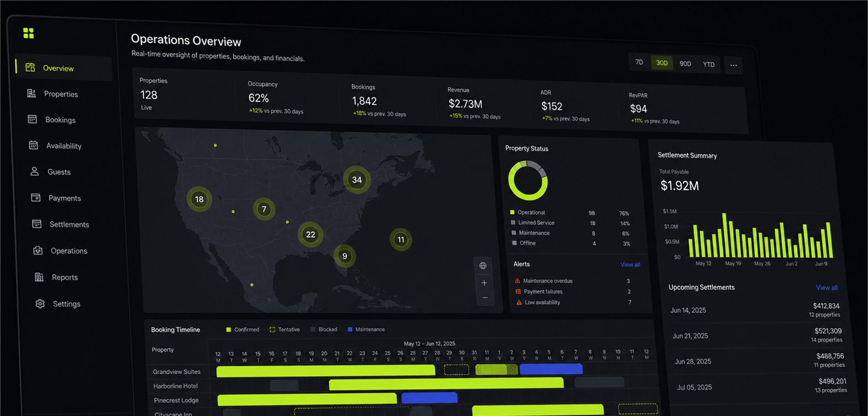Click the map cluster marker labeled 34

[357, 180]
